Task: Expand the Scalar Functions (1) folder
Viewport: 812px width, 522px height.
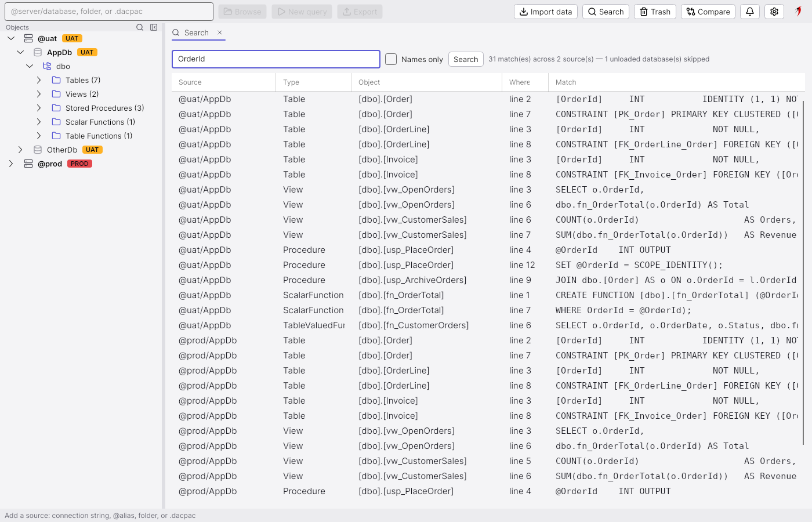Action: [39, 122]
